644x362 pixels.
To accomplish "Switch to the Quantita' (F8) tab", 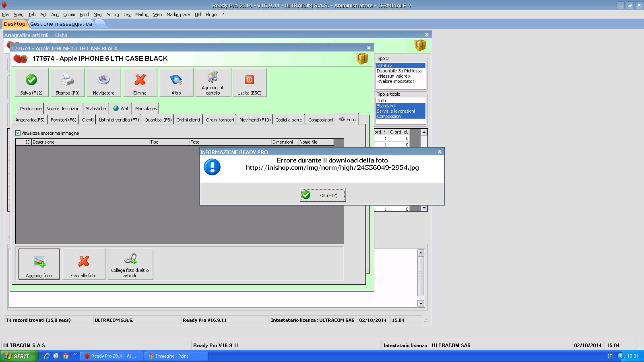I will point(158,120).
